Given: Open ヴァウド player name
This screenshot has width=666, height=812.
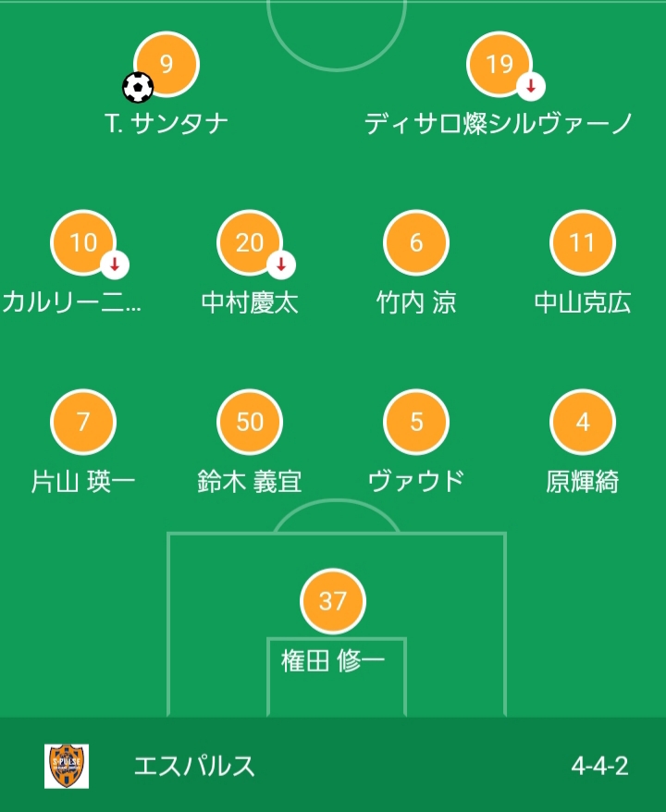Looking at the screenshot, I should [416, 482].
